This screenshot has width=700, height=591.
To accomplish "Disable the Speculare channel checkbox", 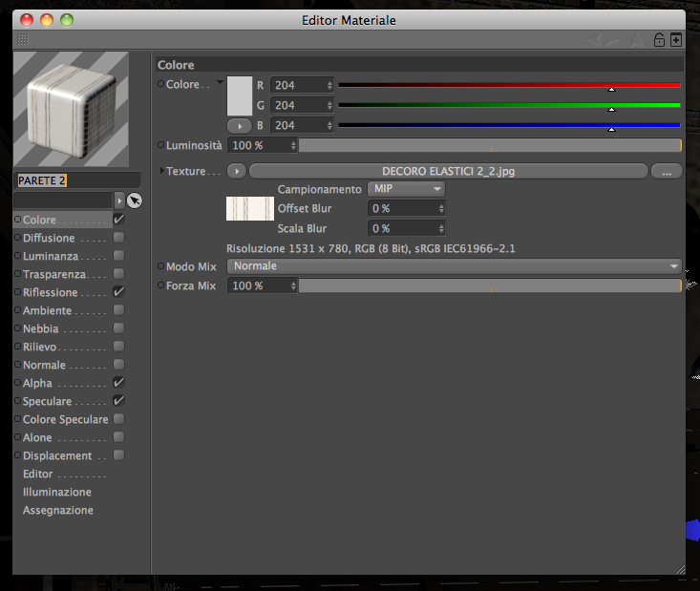I will [118, 401].
